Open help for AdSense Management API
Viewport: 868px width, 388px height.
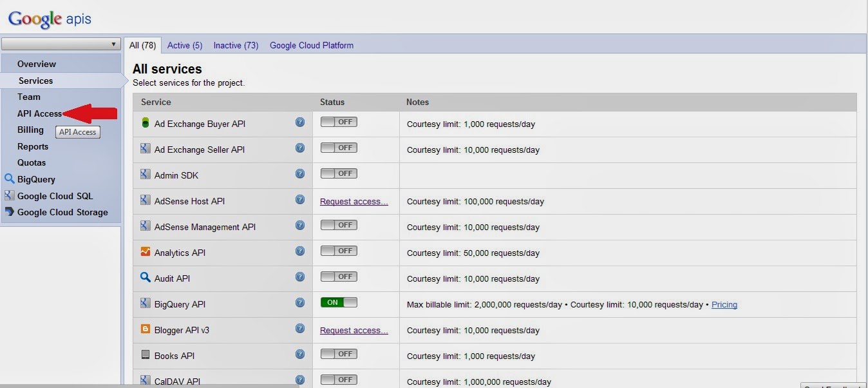coord(300,225)
